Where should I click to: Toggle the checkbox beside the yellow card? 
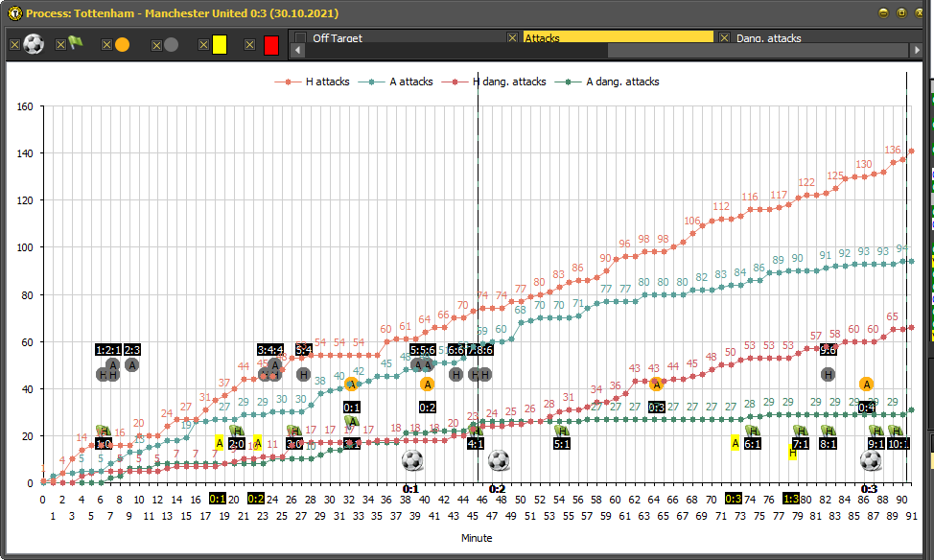click(x=203, y=45)
